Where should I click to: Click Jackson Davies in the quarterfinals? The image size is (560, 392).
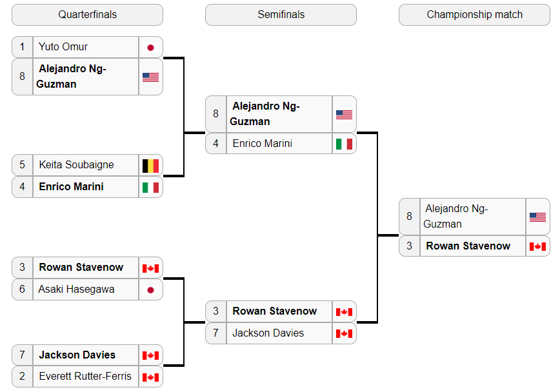(77, 355)
